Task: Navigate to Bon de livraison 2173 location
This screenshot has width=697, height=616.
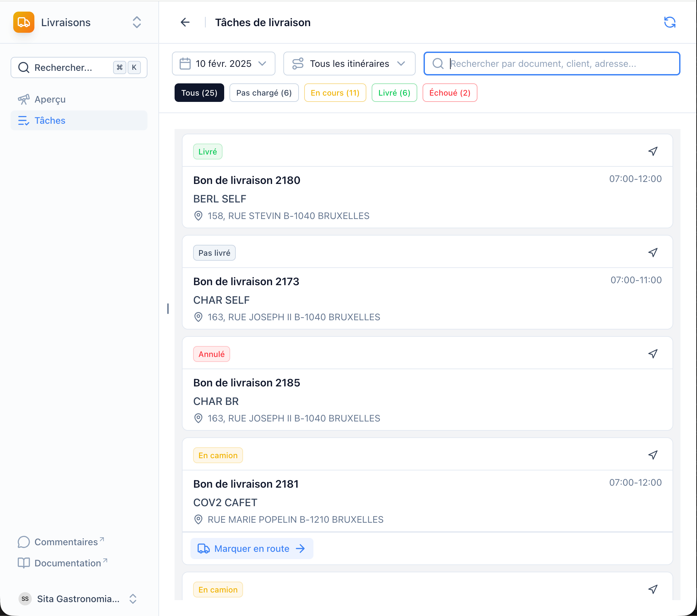Action: click(653, 252)
